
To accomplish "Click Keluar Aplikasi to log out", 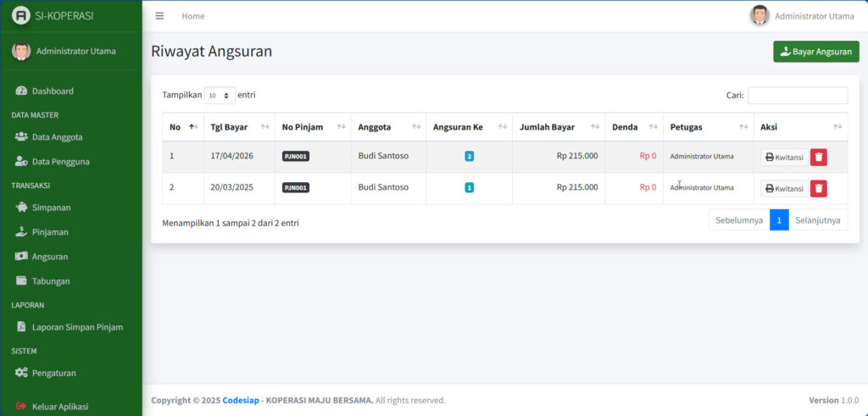I will (59, 406).
